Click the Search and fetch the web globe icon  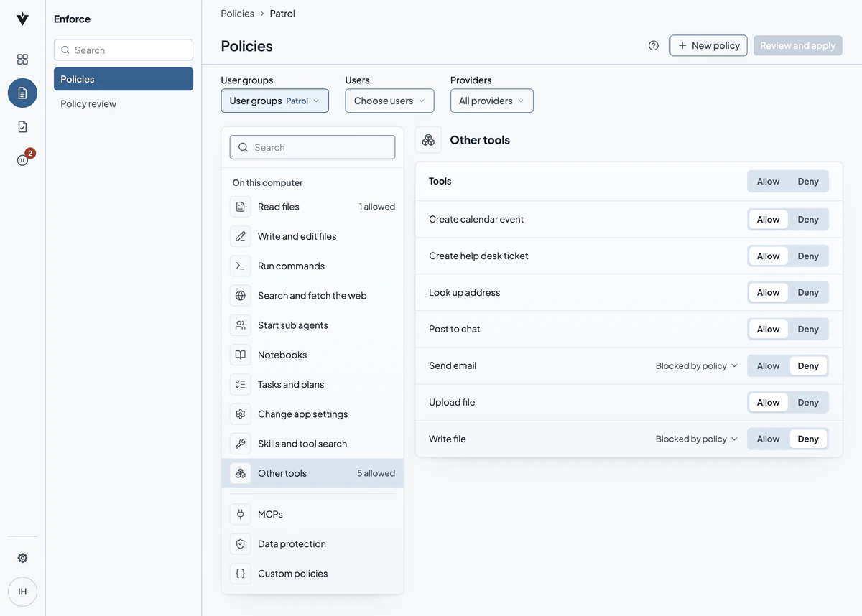(x=241, y=295)
